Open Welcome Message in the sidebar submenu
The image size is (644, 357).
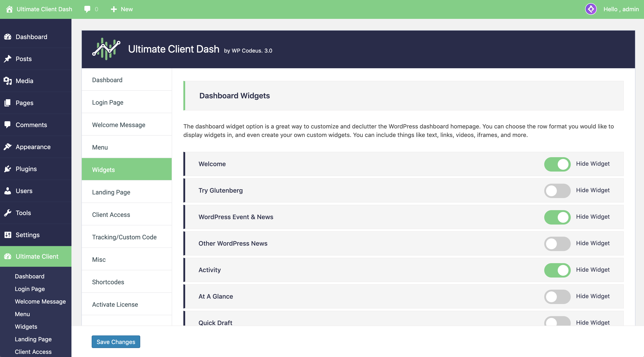click(40, 302)
